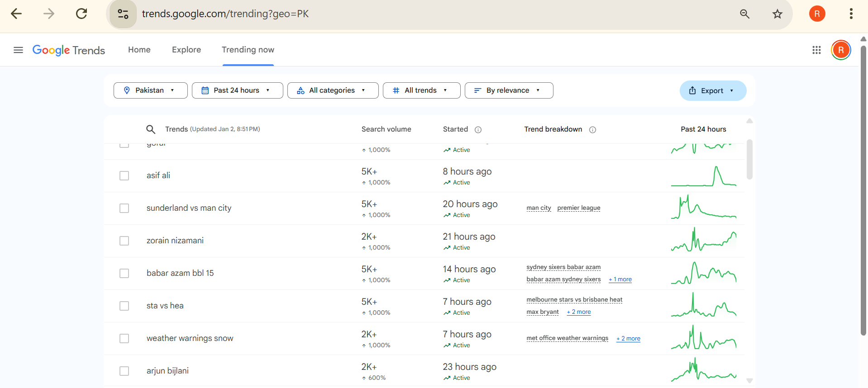Image resolution: width=868 pixels, height=388 pixels.
Task: Open babar azam sydney sixers link
Action: coord(563,279)
